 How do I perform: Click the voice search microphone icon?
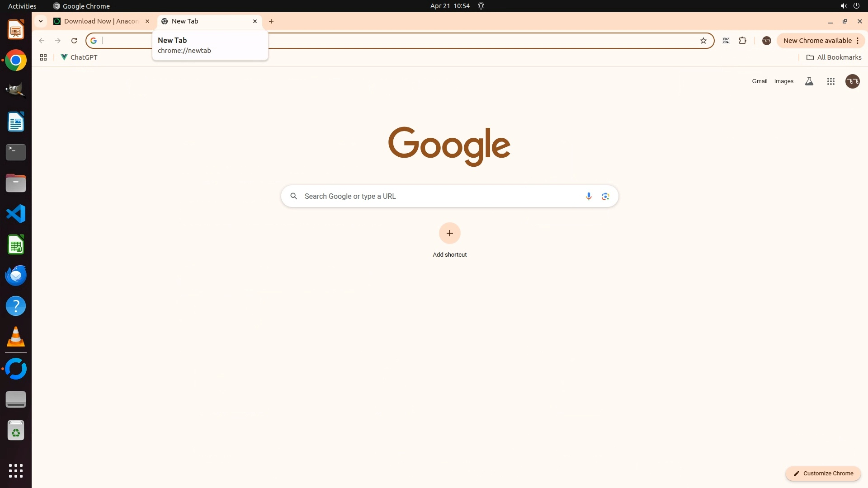589,196
